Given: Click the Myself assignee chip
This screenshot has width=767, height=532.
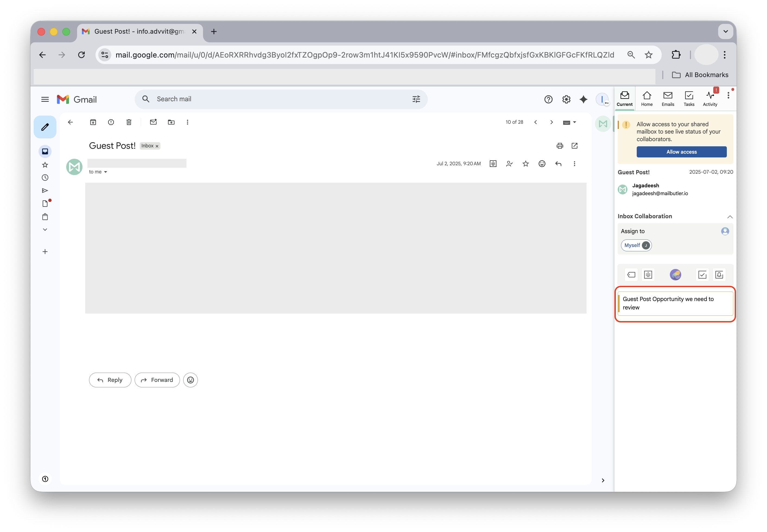Looking at the screenshot, I should tap(636, 245).
